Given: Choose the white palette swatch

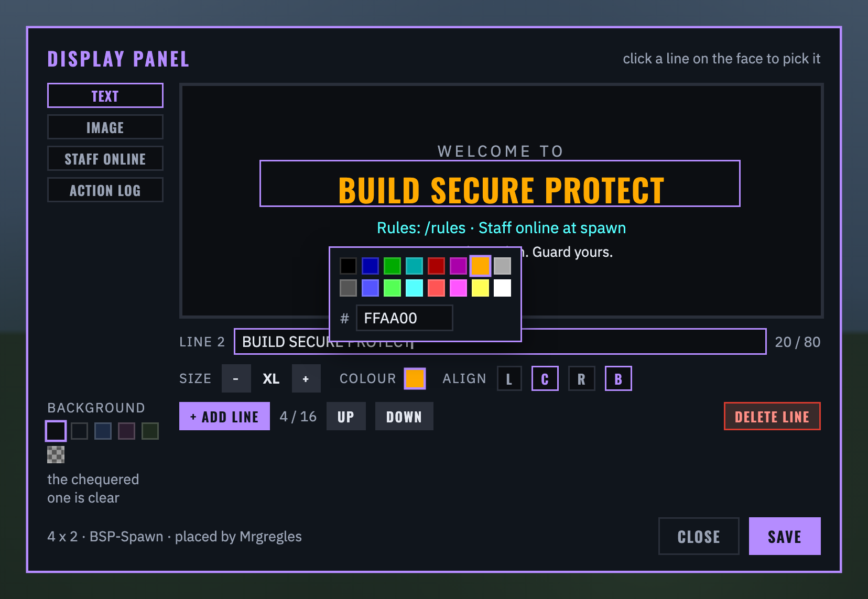Looking at the screenshot, I should point(502,288).
